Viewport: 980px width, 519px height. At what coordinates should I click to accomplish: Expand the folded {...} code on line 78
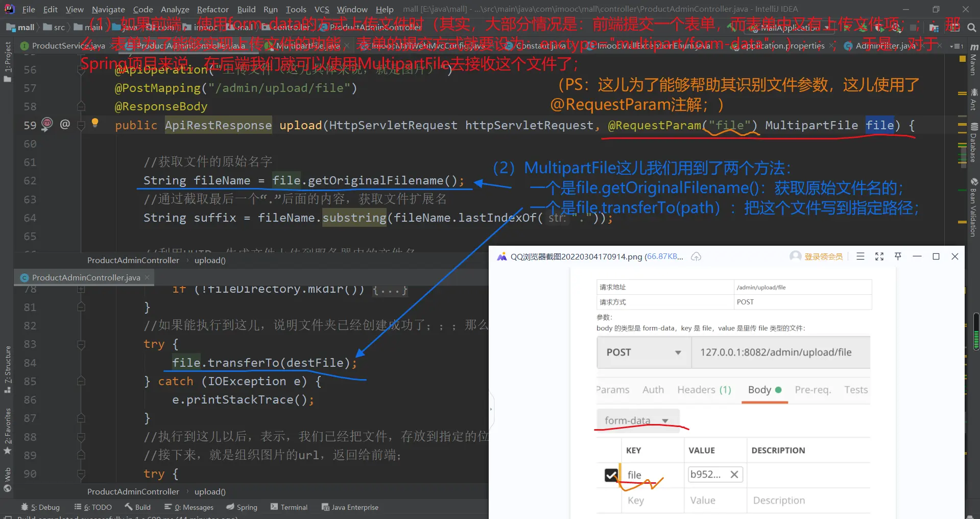click(390, 289)
